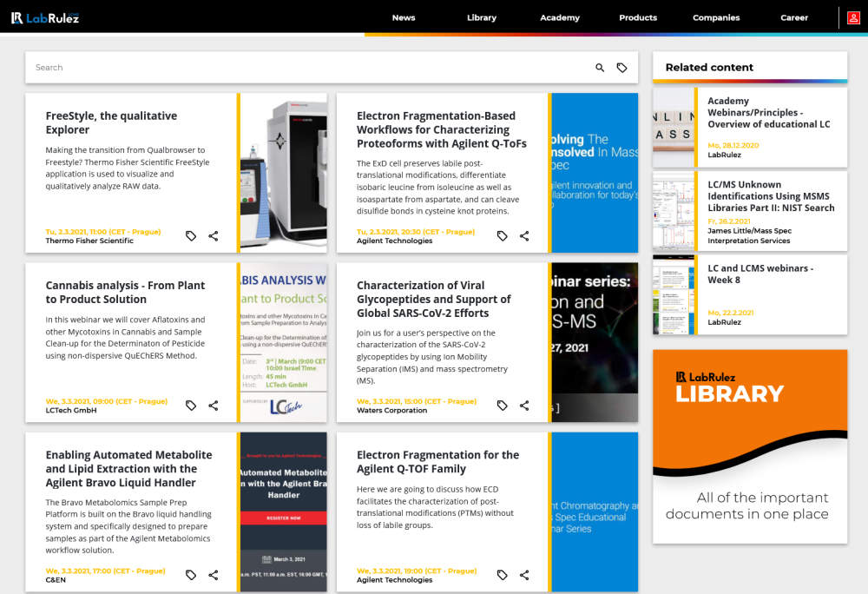Open Electron Fragmentation for Agilent Q-TOF title
The image size is (868, 594).
click(x=437, y=462)
